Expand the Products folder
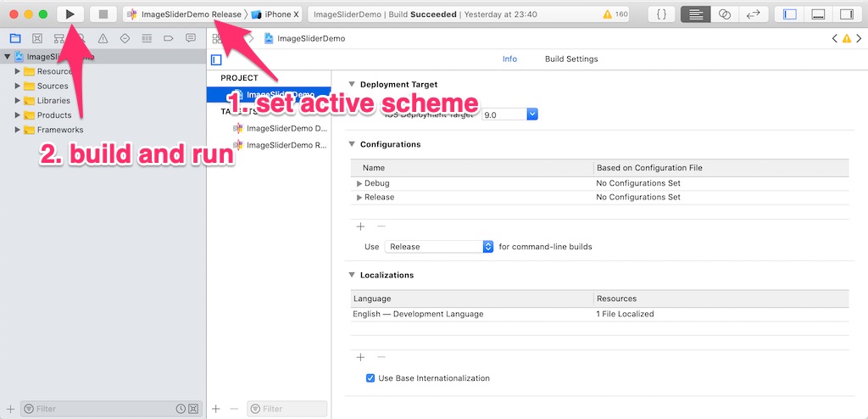 pyautogui.click(x=18, y=115)
